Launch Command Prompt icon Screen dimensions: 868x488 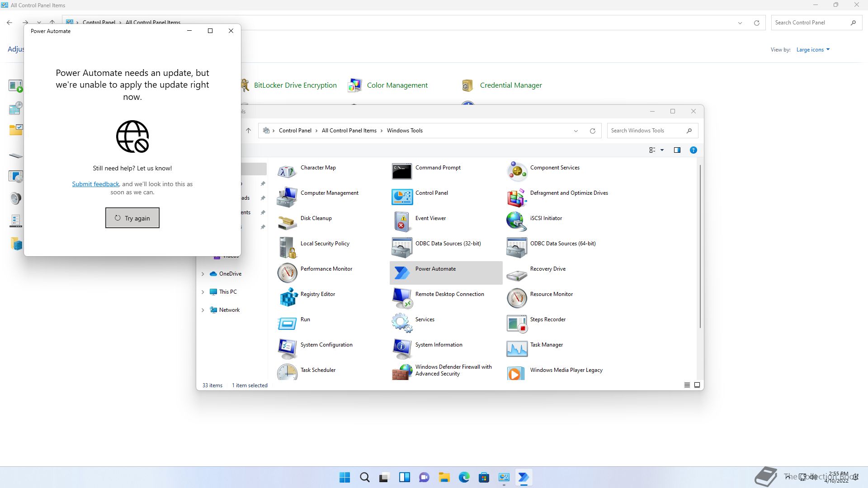point(402,172)
